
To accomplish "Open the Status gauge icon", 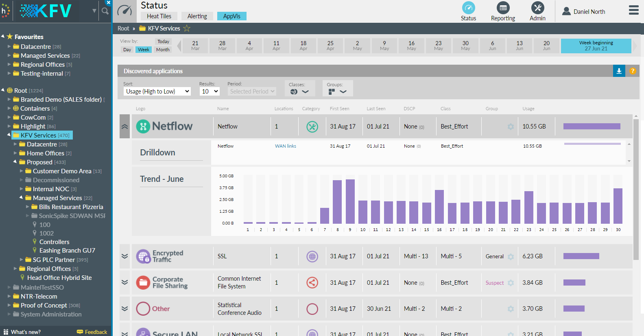I will [x=468, y=8].
